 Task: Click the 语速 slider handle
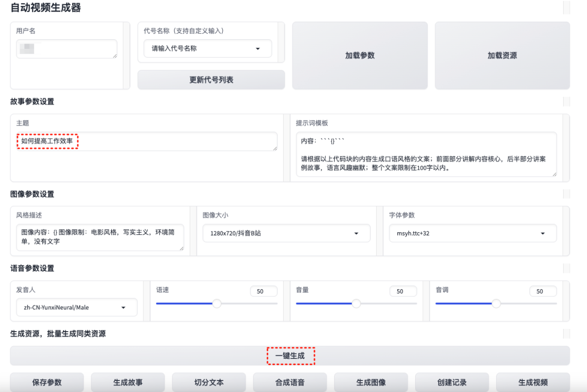(x=217, y=303)
